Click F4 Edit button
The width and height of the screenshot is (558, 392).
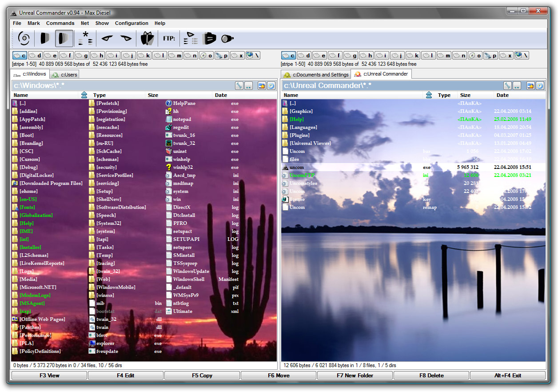click(x=126, y=376)
